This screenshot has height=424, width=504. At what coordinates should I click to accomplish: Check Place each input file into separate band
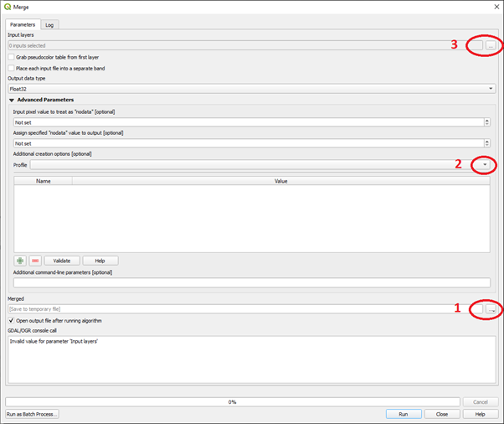click(11, 68)
